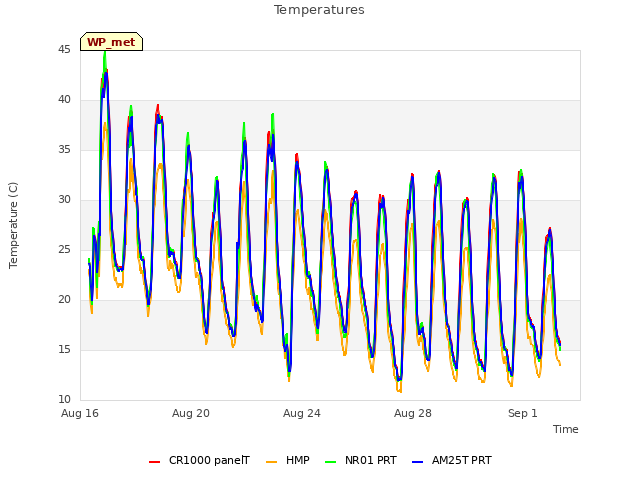Click the WP_met annotation label
This screenshot has height=480, width=640.
(111, 42)
